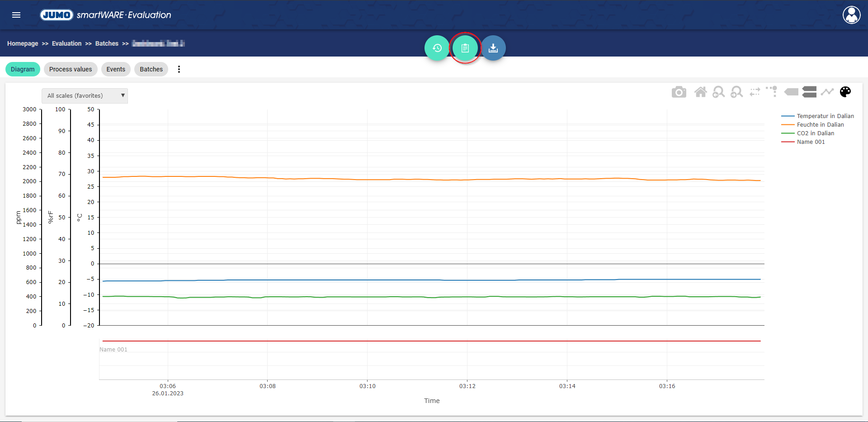
Task: Open the three-dot more options menu
Action: pyautogui.click(x=179, y=69)
